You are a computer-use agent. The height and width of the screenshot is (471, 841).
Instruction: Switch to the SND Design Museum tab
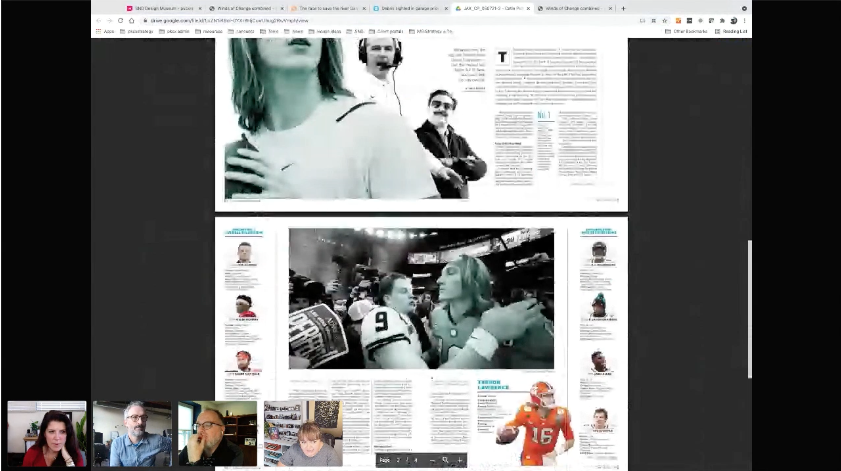[x=158, y=8]
